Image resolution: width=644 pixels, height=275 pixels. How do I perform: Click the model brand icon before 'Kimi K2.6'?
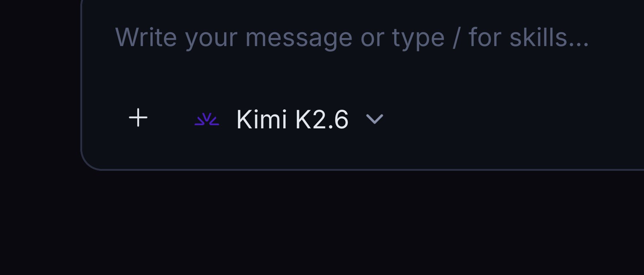pyautogui.click(x=207, y=119)
